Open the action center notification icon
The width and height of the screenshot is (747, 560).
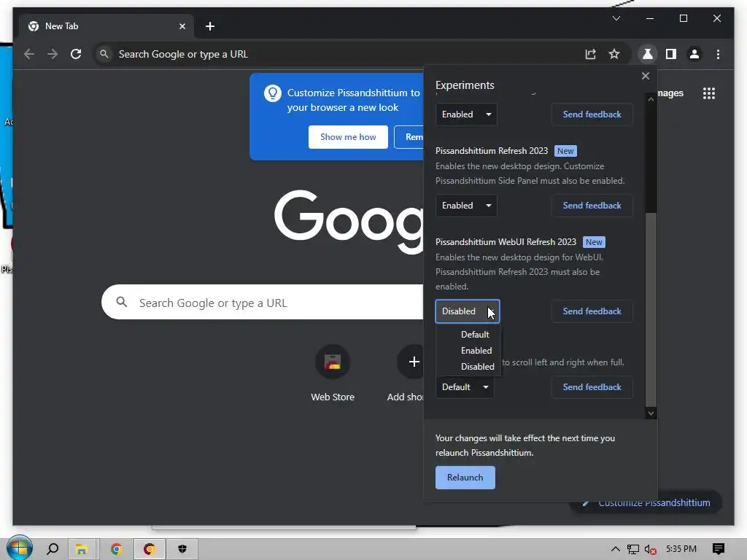pos(719,549)
